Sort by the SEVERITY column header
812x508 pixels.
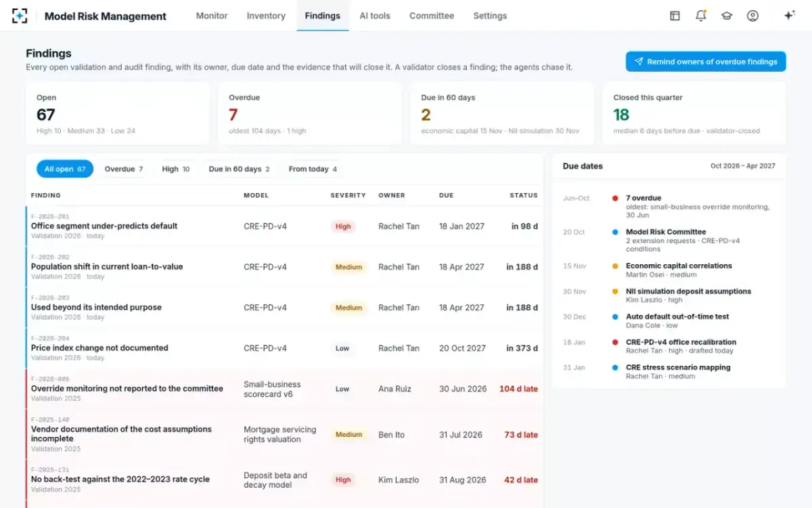pyautogui.click(x=348, y=195)
